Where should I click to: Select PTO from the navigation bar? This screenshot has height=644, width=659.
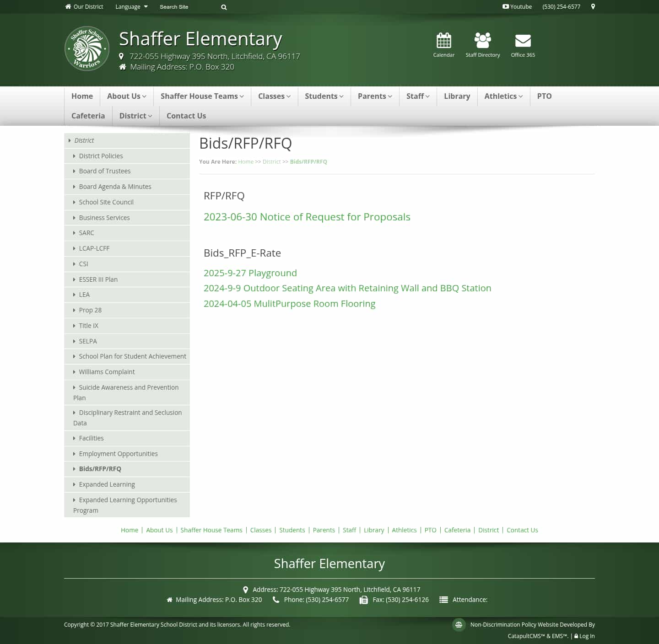[544, 96]
